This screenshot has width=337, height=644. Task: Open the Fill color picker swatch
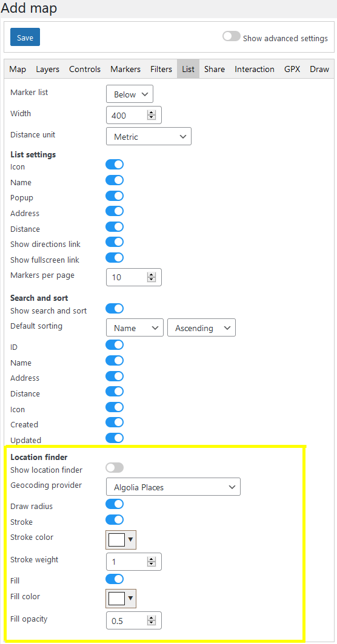(x=121, y=599)
